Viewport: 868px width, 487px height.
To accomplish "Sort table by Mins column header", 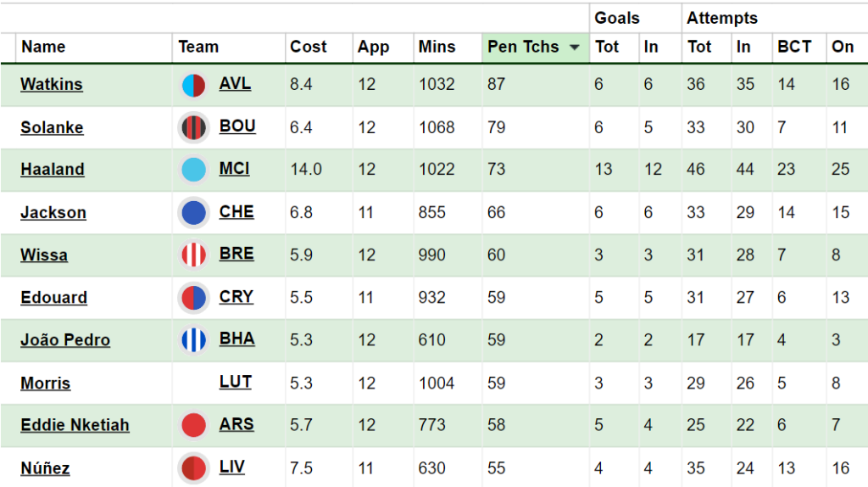I will (x=437, y=48).
